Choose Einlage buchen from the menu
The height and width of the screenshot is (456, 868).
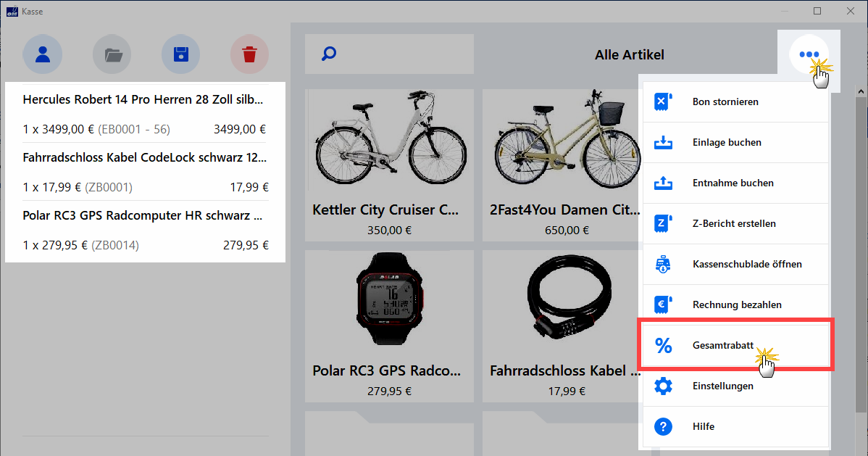tap(735, 142)
